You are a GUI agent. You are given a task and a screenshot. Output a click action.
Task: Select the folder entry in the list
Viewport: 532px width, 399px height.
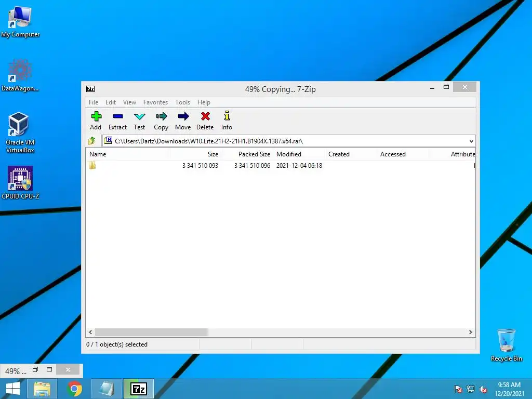92,165
